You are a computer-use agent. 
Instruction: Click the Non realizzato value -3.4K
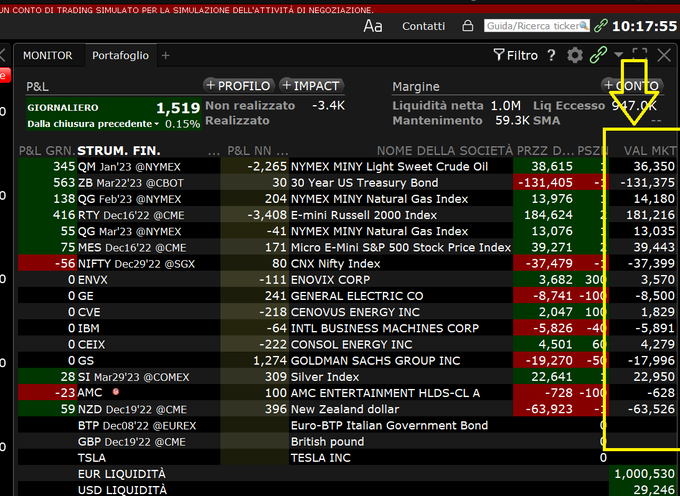click(x=328, y=105)
